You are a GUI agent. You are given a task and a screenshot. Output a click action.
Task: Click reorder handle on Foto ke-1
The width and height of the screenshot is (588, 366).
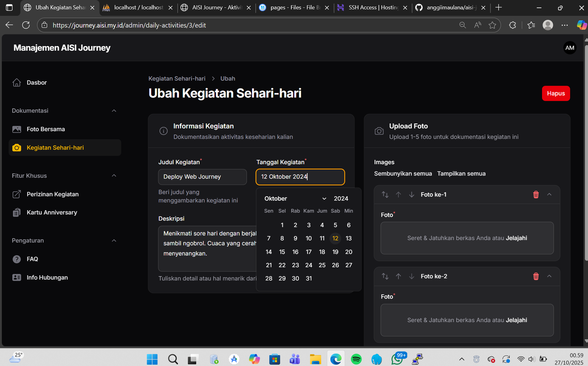pyautogui.click(x=385, y=195)
